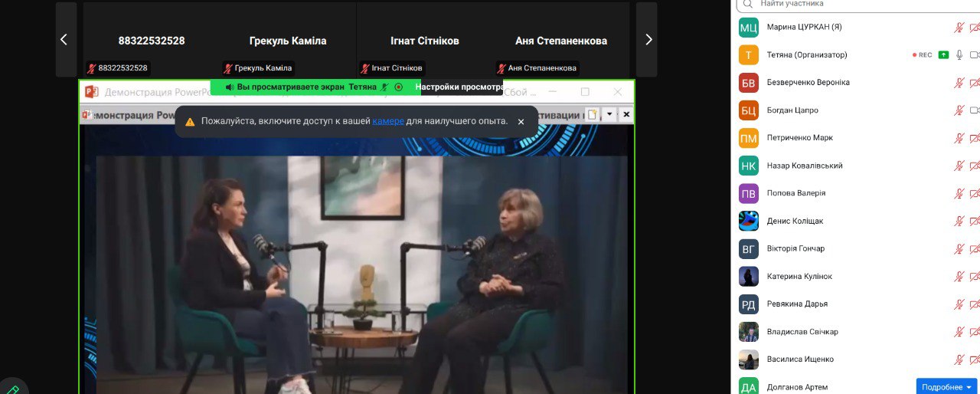Open the small dropdown arrow in PowerPoint bar

point(609,114)
